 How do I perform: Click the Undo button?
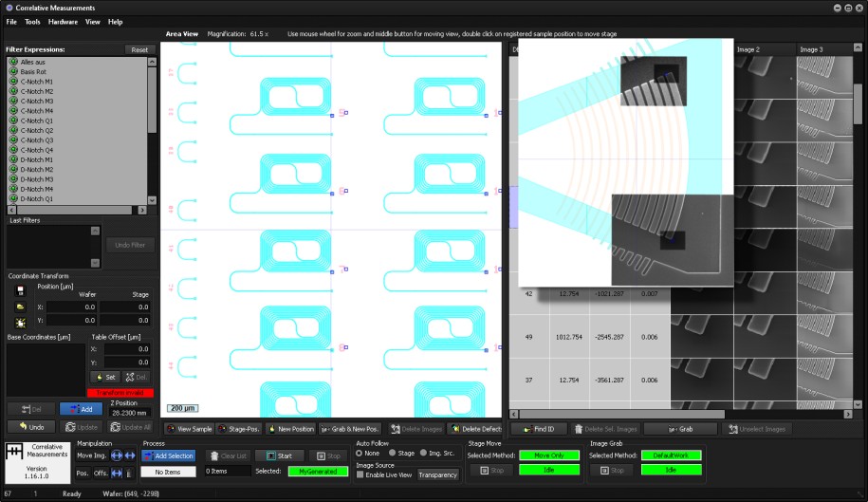(31, 427)
